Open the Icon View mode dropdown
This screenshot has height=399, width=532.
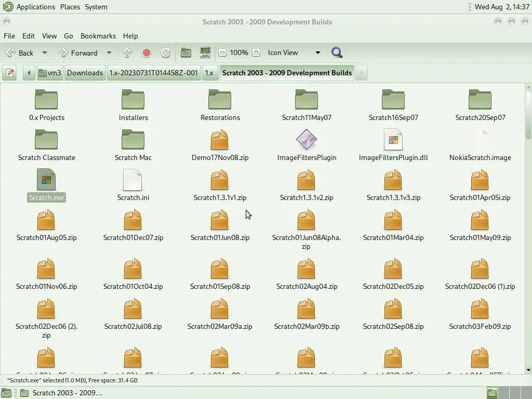click(x=294, y=52)
